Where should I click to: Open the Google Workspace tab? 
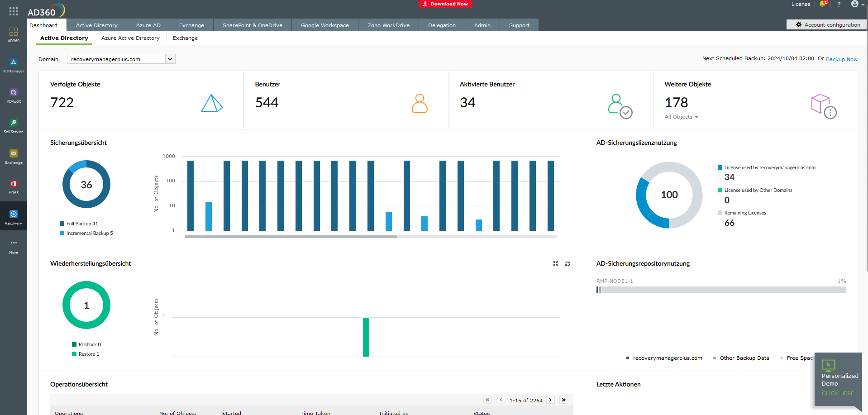(x=325, y=25)
